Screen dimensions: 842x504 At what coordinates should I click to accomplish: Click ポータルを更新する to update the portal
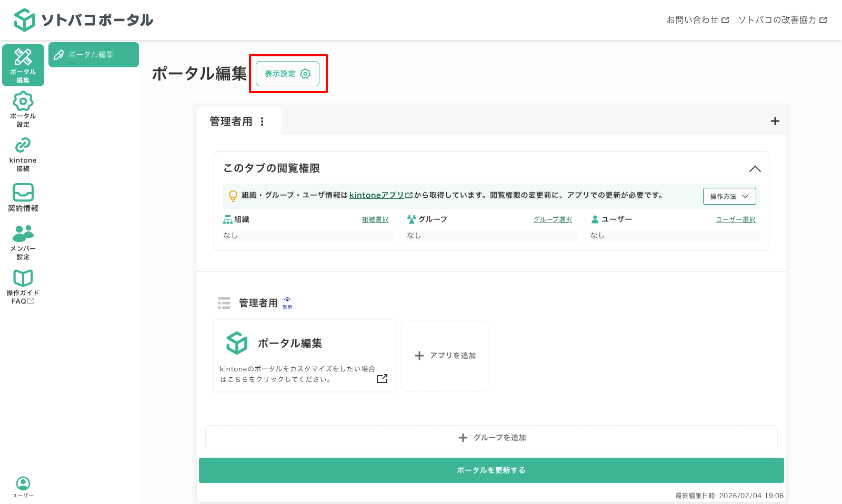click(491, 470)
